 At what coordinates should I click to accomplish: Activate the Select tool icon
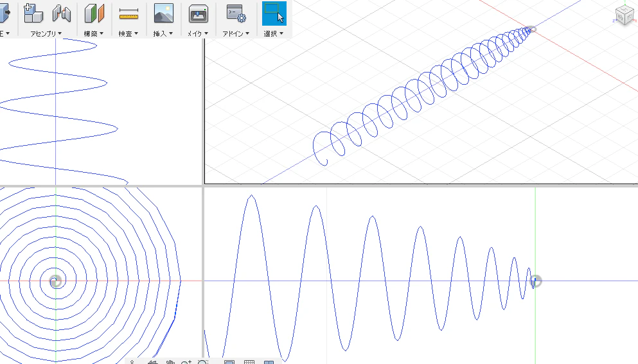(x=274, y=13)
